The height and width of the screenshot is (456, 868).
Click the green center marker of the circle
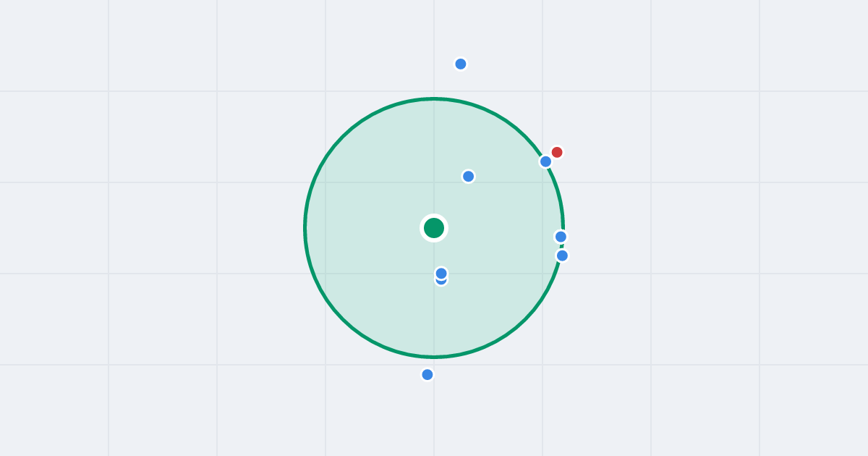(x=434, y=228)
